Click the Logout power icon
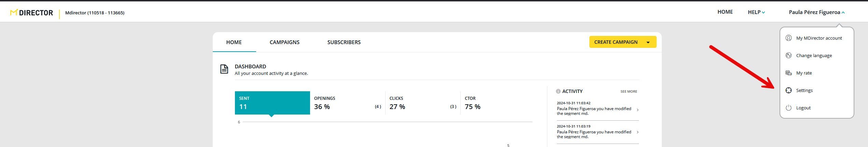Viewport: 868px width, 147px height. (x=788, y=108)
